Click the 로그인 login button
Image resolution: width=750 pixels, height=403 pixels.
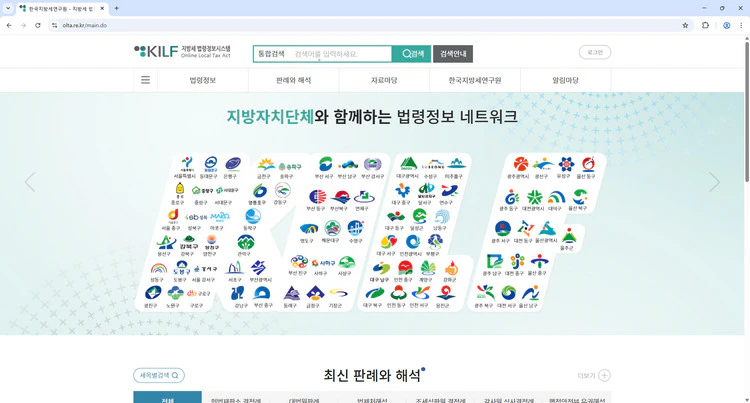pyautogui.click(x=595, y=52)
